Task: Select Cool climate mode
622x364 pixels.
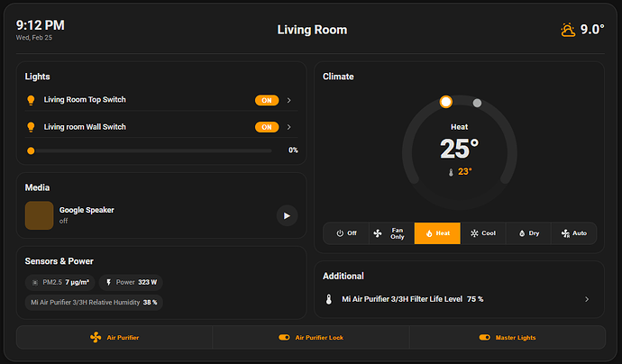Action: (x=483, y=233)
